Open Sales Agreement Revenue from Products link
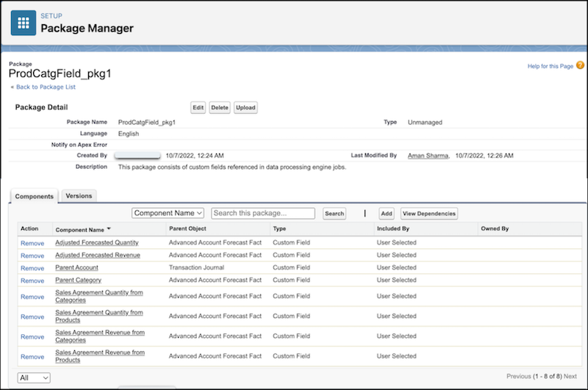This screenshot has width=588, height=390. (x=100, y=356)
